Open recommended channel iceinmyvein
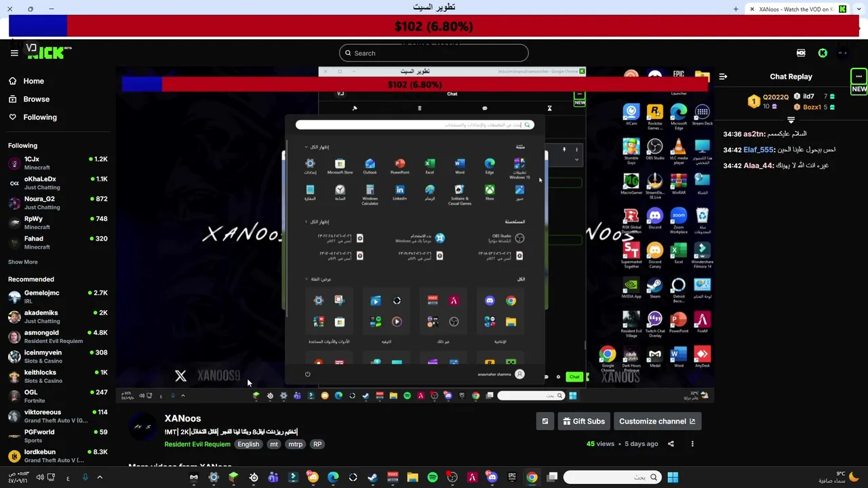Image resolution: width=868 pixels, height=488 pixels. [x=58, y=357]
